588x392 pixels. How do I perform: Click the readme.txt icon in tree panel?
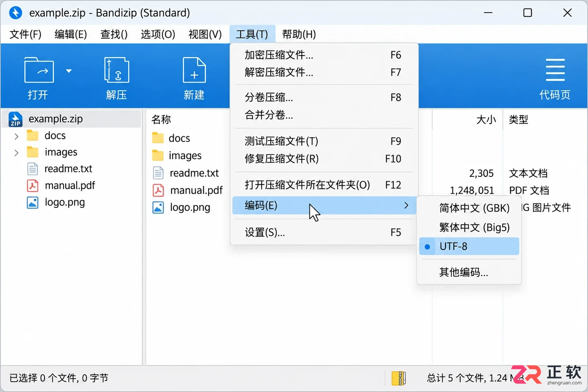point(33,169)
